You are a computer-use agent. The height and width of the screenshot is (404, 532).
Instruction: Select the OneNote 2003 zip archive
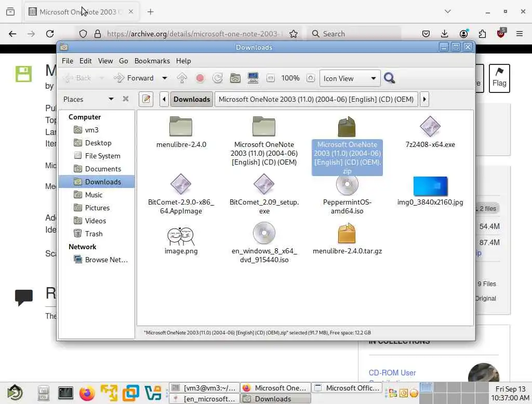tap(347, 146)
